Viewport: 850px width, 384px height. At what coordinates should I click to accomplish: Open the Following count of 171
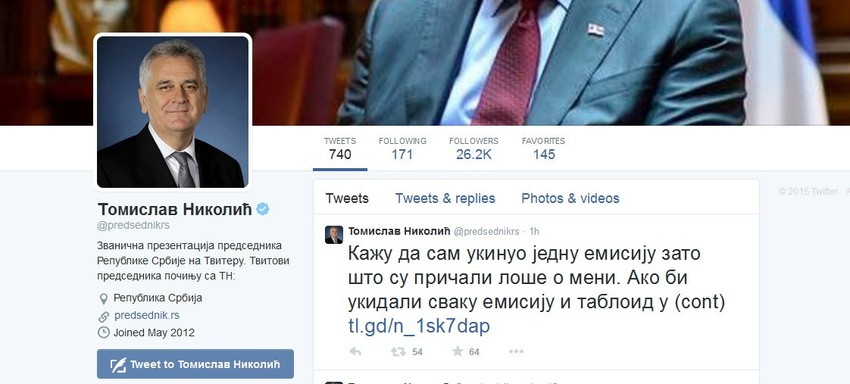(402, 148)
